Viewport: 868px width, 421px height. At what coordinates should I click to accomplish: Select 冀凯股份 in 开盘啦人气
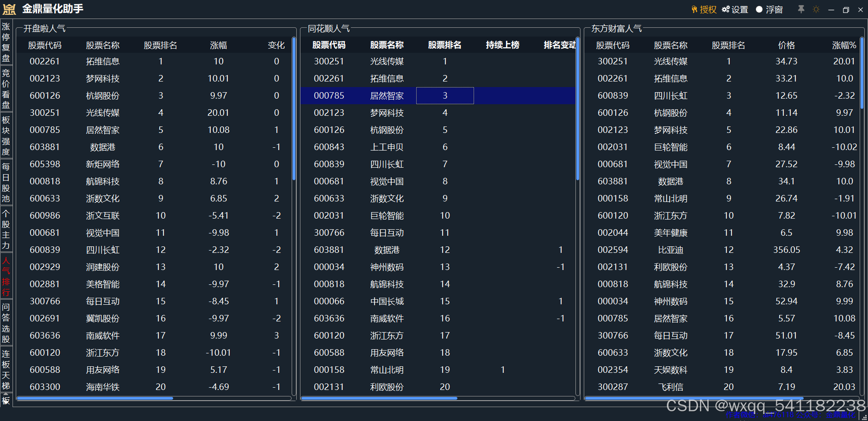point(103,318)
